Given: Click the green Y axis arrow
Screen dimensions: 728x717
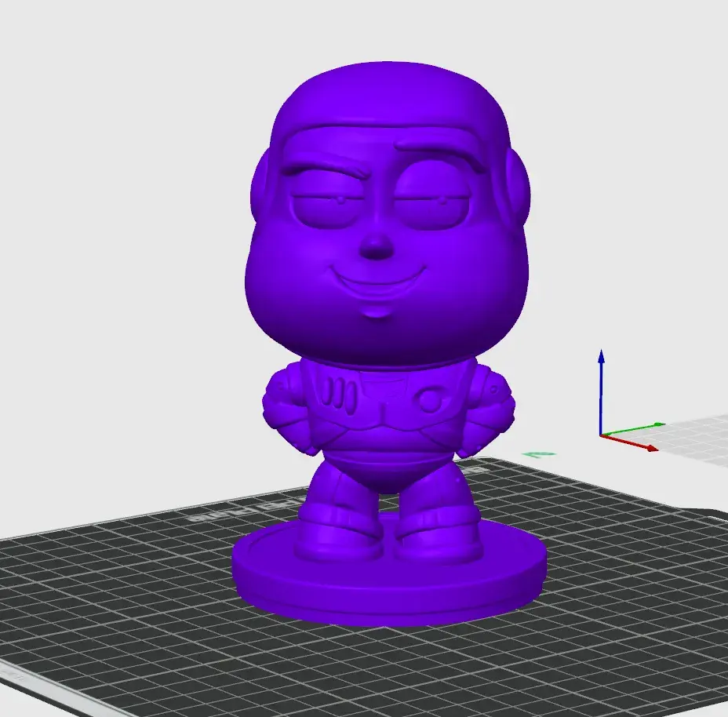Looking at the screenshot, I should click(633, 430).
